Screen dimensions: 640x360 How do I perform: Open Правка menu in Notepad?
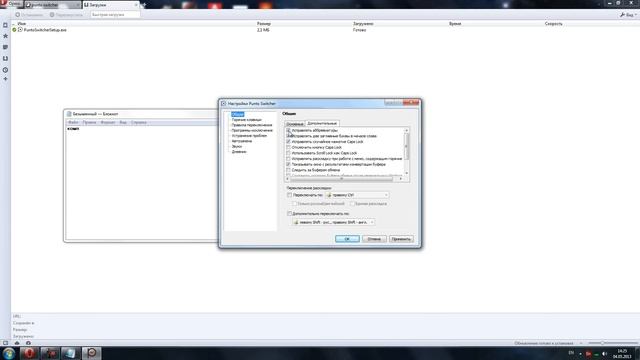[x=89, y=122]
